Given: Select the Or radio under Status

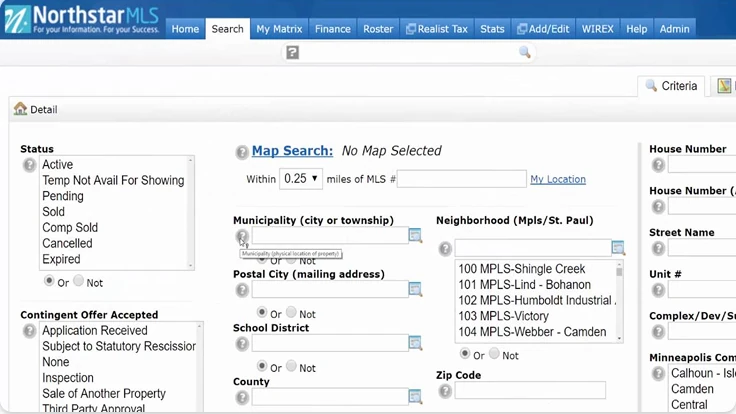Looking at the screenshot, I should point(49,281).
